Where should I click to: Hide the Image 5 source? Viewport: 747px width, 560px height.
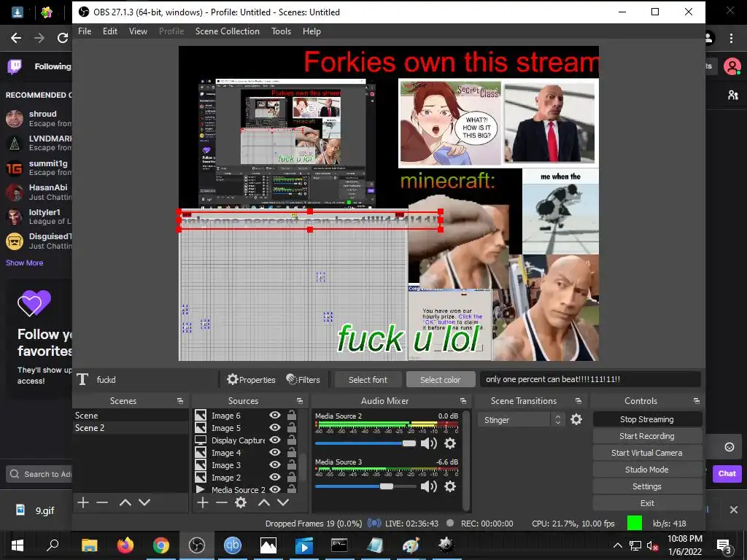coord(275,427)
